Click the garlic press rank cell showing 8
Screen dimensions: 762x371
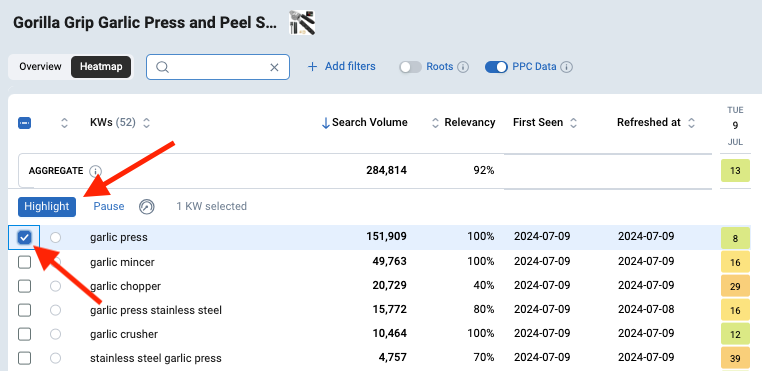735,238
